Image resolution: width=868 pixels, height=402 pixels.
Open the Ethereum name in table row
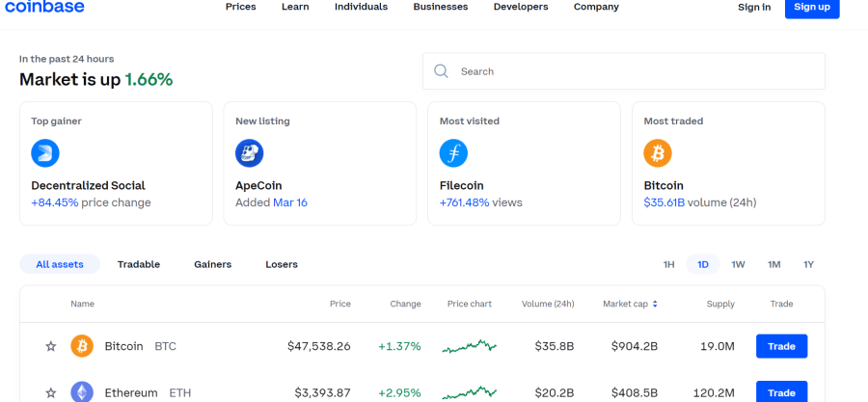pyautogui.click(x=131, y=392)
